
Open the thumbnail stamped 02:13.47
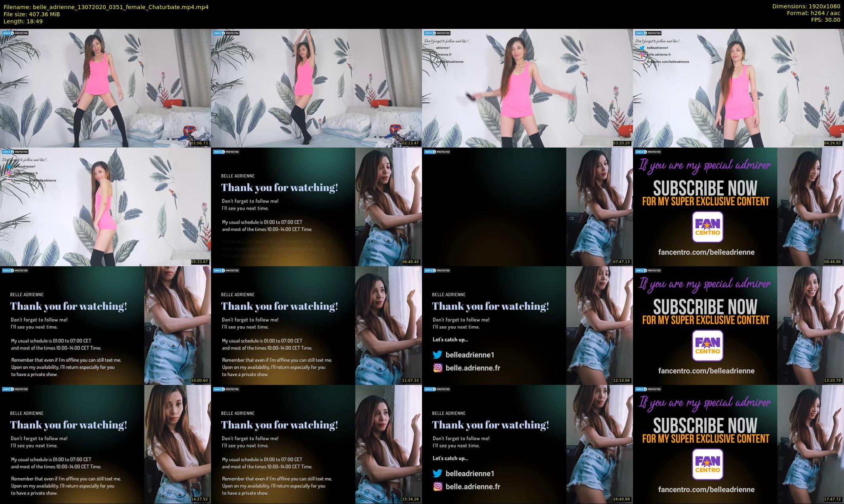(x=316, y=88)
